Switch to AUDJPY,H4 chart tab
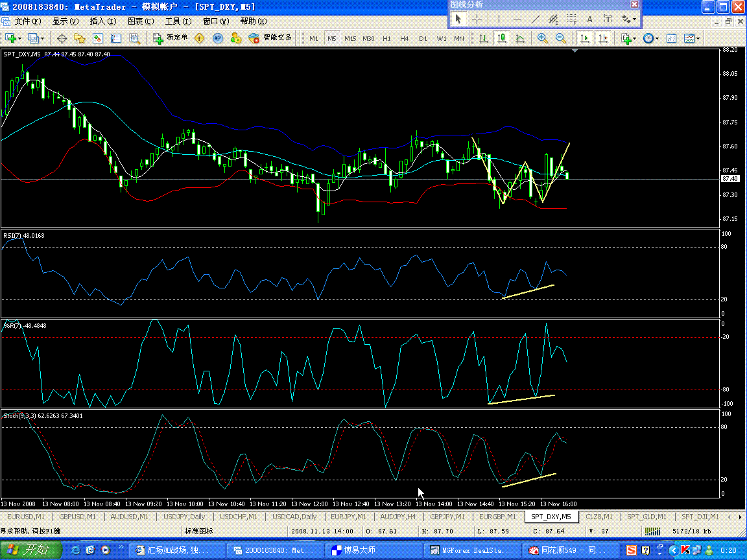 pyautogui.click(x=397, y=517)
